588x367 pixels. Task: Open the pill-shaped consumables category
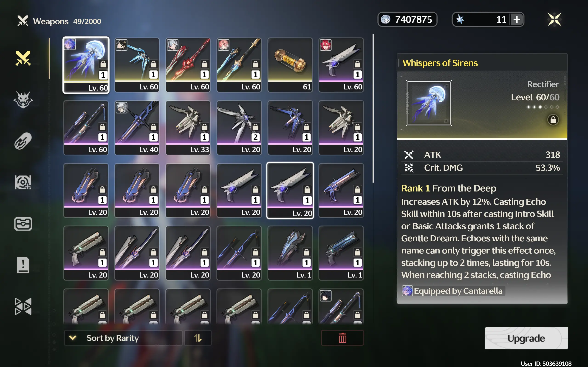click(x=23, y=141)
